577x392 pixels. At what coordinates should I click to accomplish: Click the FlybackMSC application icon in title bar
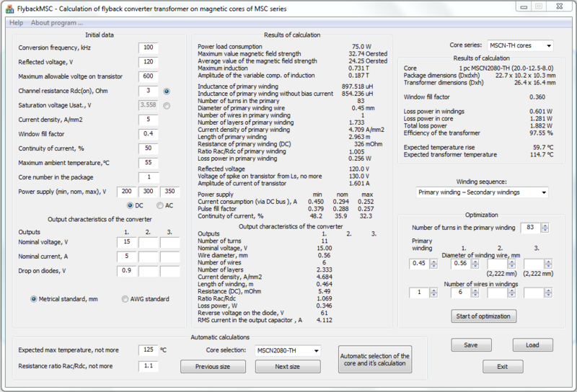[x=10, y=9]
